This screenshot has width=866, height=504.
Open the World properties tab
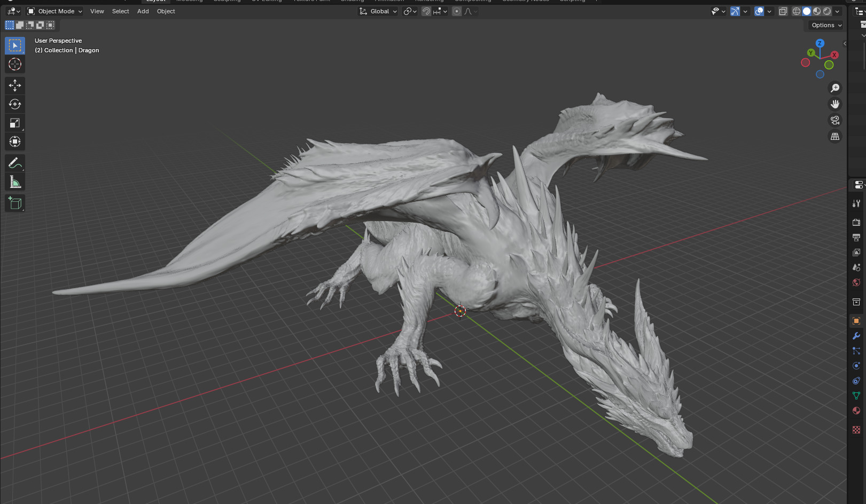pyautogui.click(x=856, y=282)
